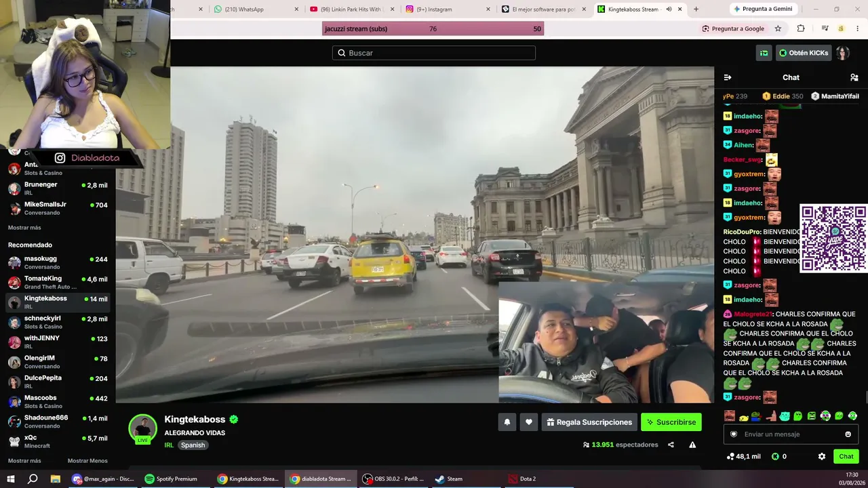Open DulcePepita channel in sidebar

[x=58, y=382]
